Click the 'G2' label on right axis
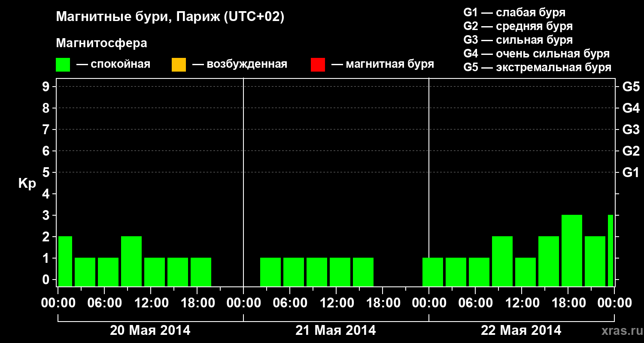 pyautogui.click(x=631, y=151)
